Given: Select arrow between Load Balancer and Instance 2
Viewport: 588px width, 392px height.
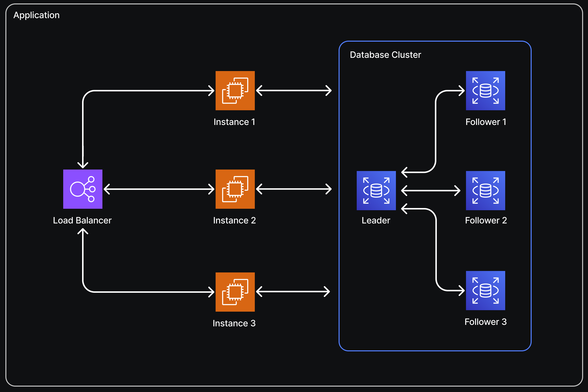Looking at the screenshot, I should [x=159, y=189].
